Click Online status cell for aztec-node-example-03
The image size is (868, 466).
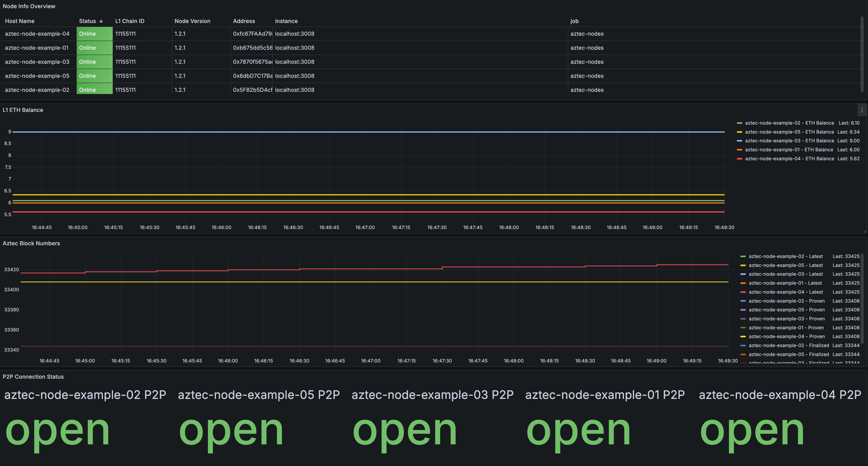point(95,62)
